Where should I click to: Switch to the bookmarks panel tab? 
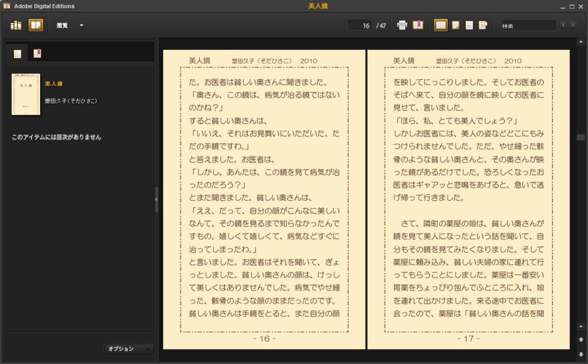click(x=37, y=54)
